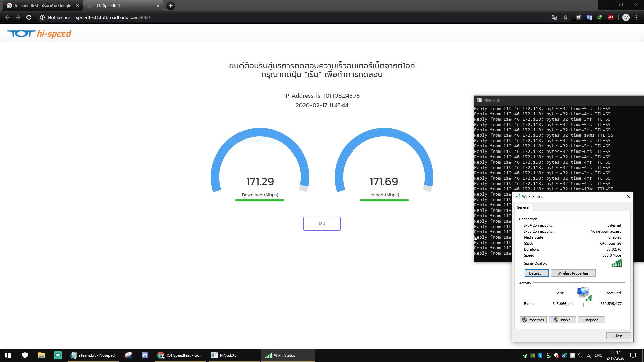This screenshot has width=644, height=362.
Task: Click the network activity computer icon
Action: point(584,294)
